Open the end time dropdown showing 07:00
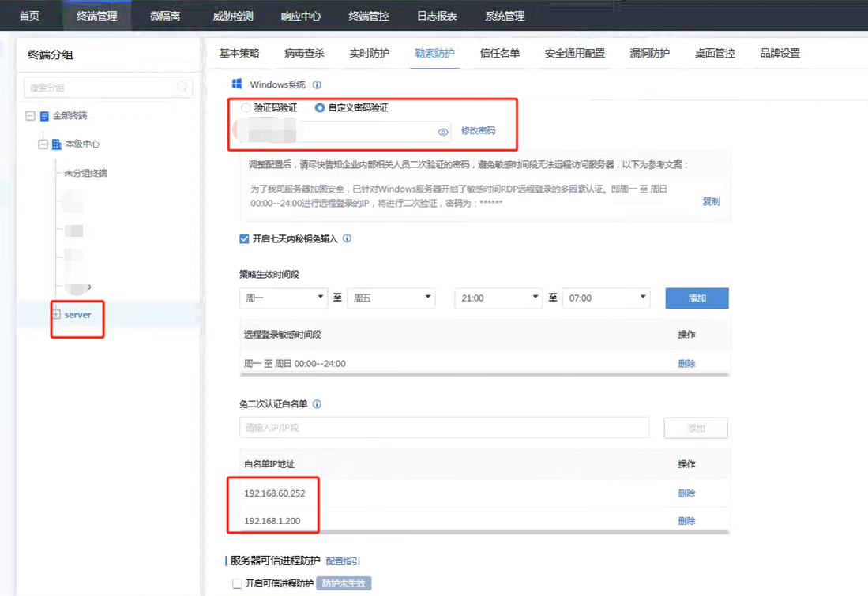Image resolution: width=868 pixels, height=596 pixels. (x=605, y=298)
